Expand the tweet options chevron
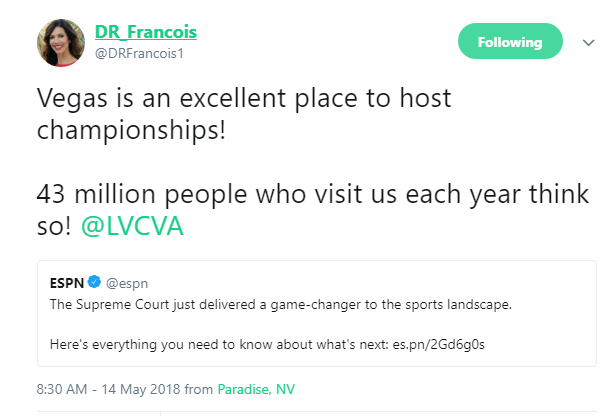The width and height of the screenshot is (603, 416). pyautogui.click(x=587, y=42)
